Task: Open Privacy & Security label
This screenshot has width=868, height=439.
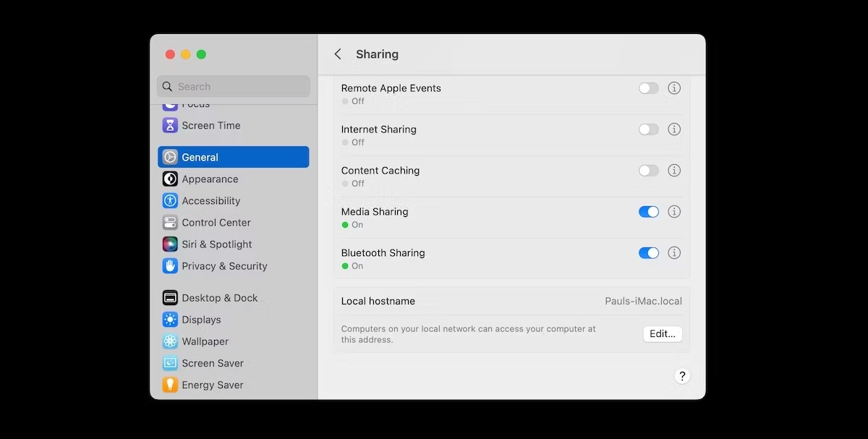Action: click(225, 265)
